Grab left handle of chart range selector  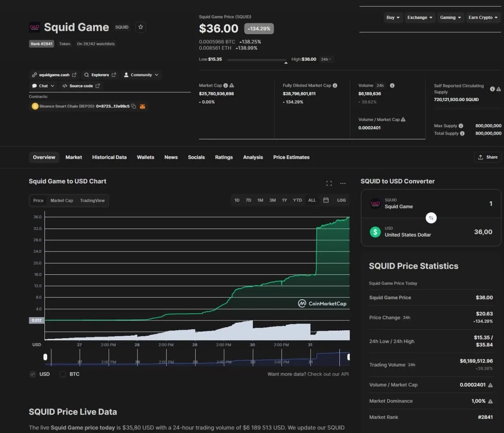pyautogui.click(x=45, y=357)
